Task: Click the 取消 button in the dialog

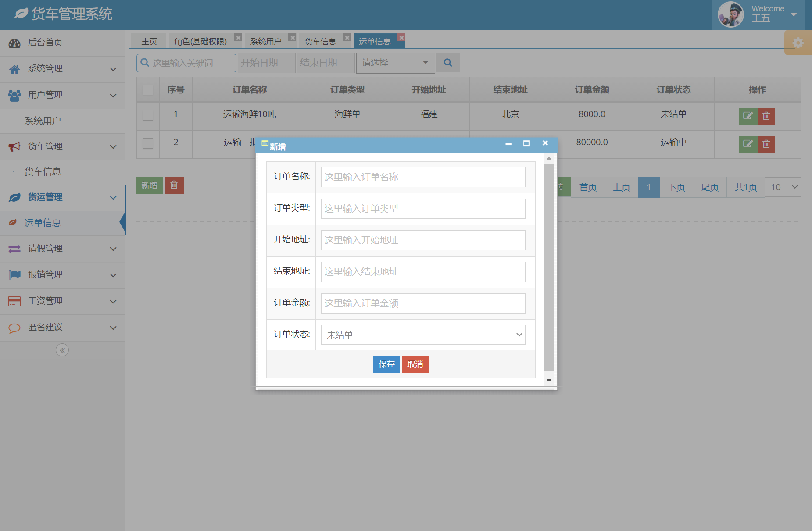Action: point(415,364)
